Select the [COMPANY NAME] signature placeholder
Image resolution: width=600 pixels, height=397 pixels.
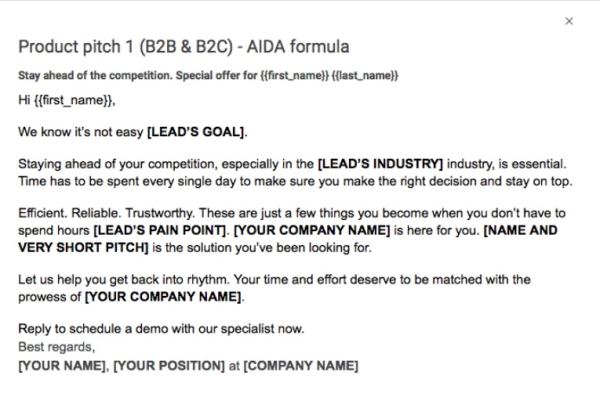tap(301, 366)
